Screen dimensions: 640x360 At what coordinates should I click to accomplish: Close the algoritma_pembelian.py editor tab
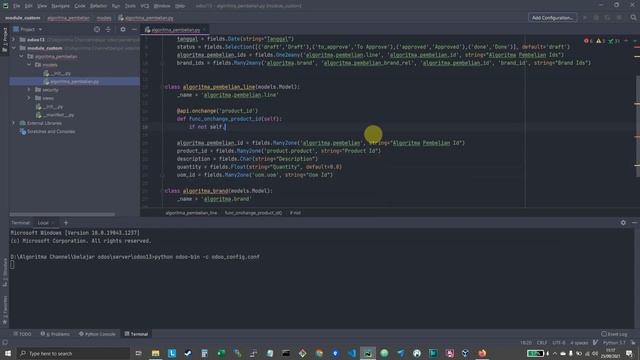click(x=205, y=30)
